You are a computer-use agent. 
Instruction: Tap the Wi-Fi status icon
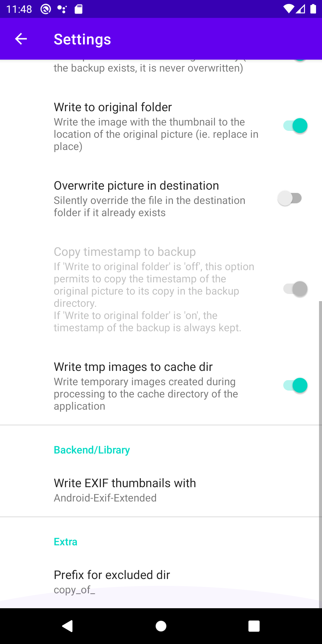click(x=288, y=9)
